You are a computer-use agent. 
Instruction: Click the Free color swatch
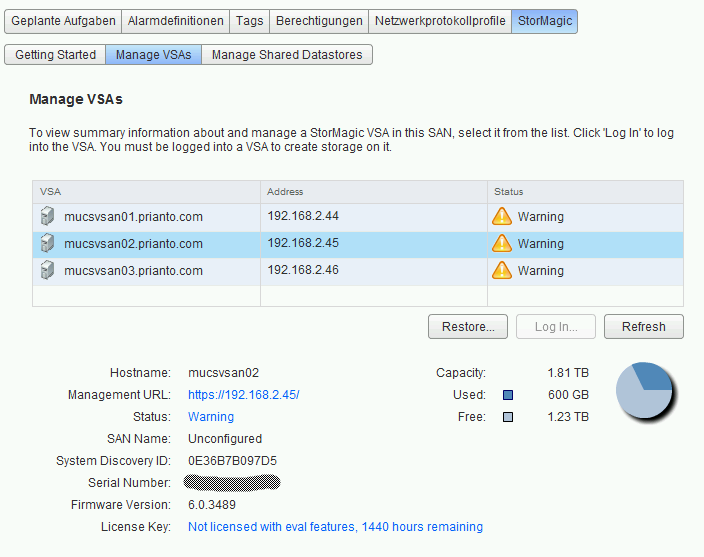pyautogui.click(x=508, y=417)
